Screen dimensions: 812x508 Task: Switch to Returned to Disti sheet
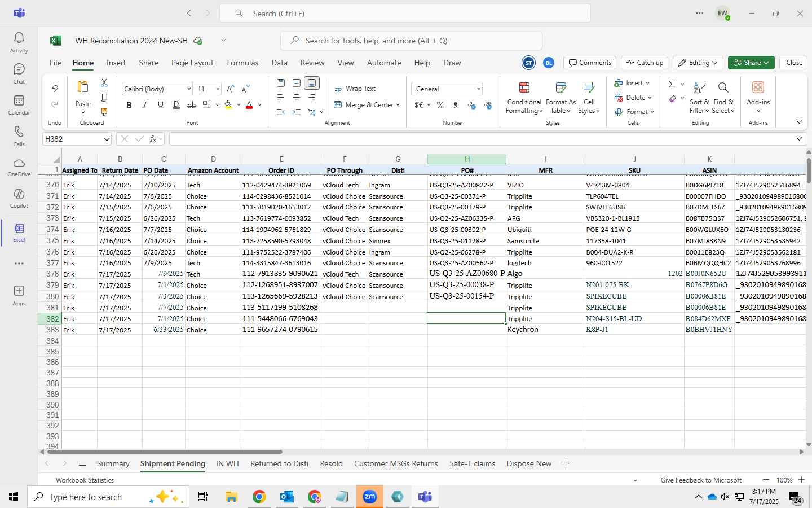(279, 463)
